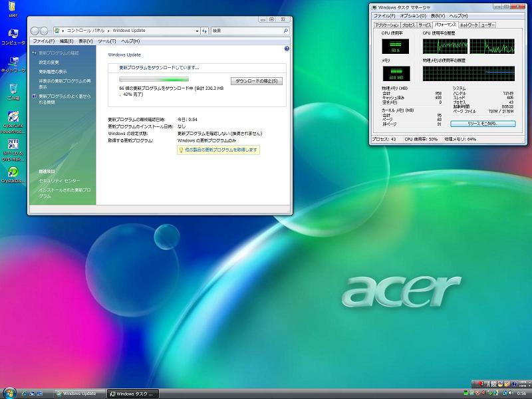Open the Network desktop icon
Screen dimensions: 532x399
click(x=13, y=62)
